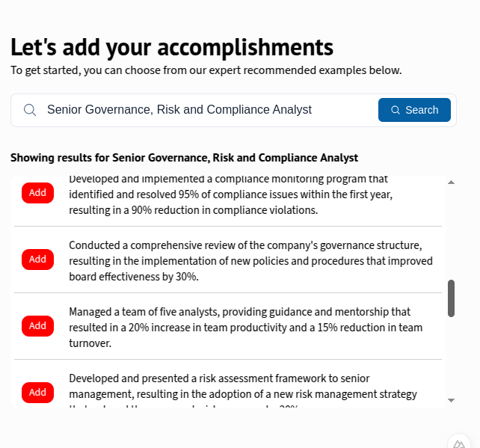Select the governance structure review example text

click(x=250, y=261)
